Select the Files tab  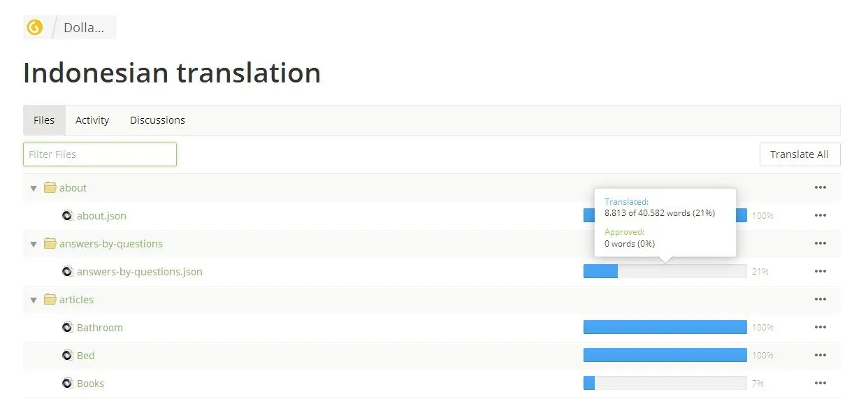44,120
